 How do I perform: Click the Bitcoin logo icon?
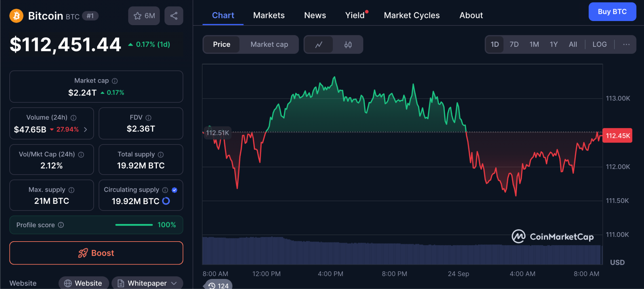(x=16, y=16)
